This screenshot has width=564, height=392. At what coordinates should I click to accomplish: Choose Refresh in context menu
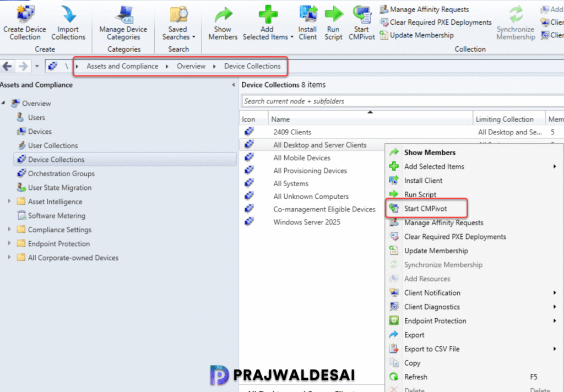click(473, 377)
